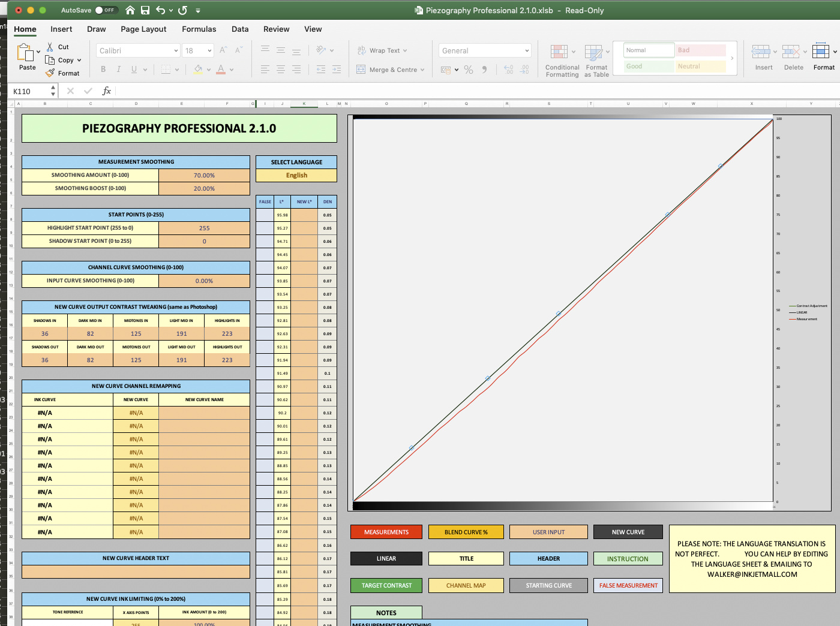Switch to the View tab
The height and width of the screenshot is (626, 840).
coord(313,29)
